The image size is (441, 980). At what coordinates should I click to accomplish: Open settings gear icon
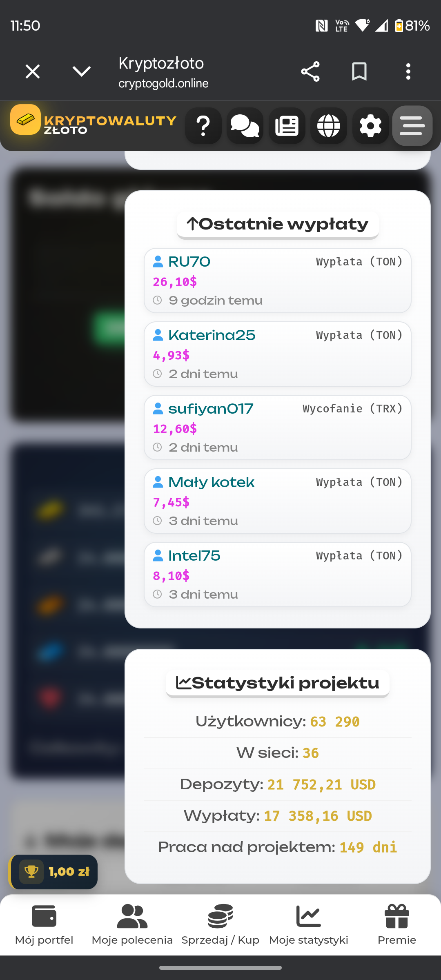click(370, 126)
